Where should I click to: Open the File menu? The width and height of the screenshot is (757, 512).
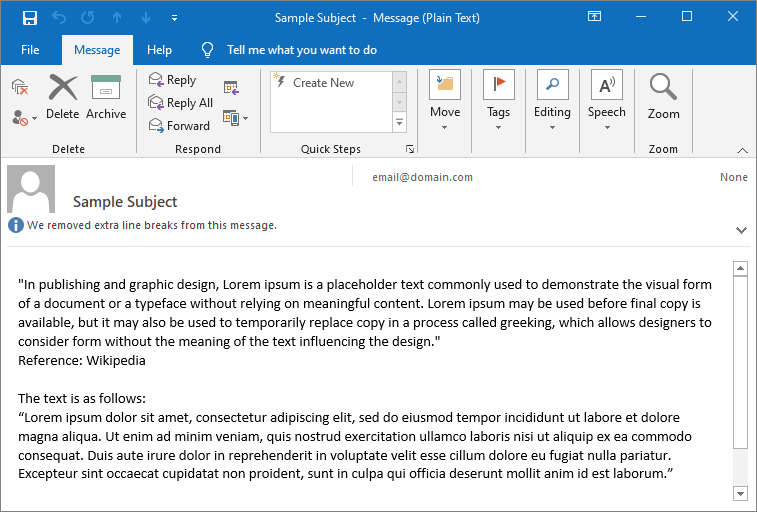coord(30,50)
